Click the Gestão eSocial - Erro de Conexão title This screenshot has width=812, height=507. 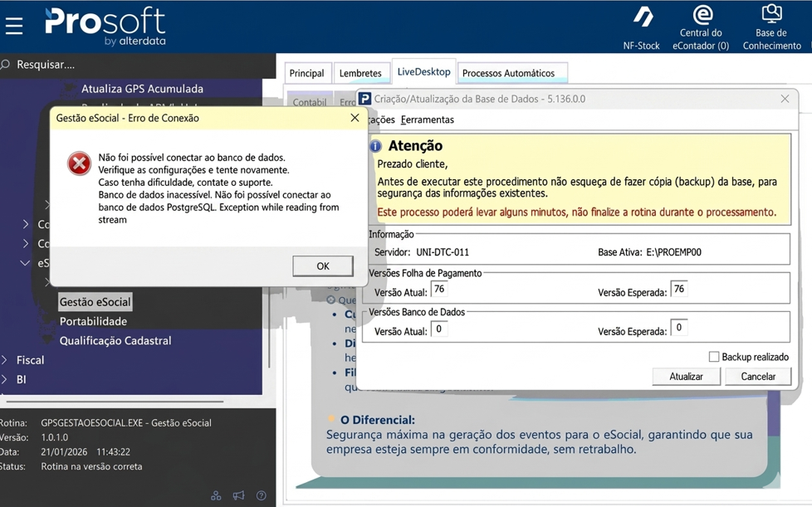point(127,118)
